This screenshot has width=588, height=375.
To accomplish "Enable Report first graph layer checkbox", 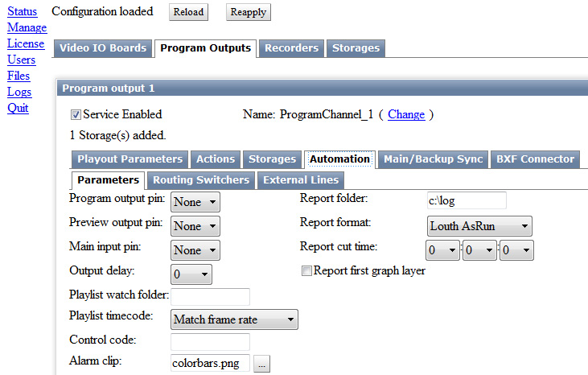I will pyautogui.click(x=306, y=270).
